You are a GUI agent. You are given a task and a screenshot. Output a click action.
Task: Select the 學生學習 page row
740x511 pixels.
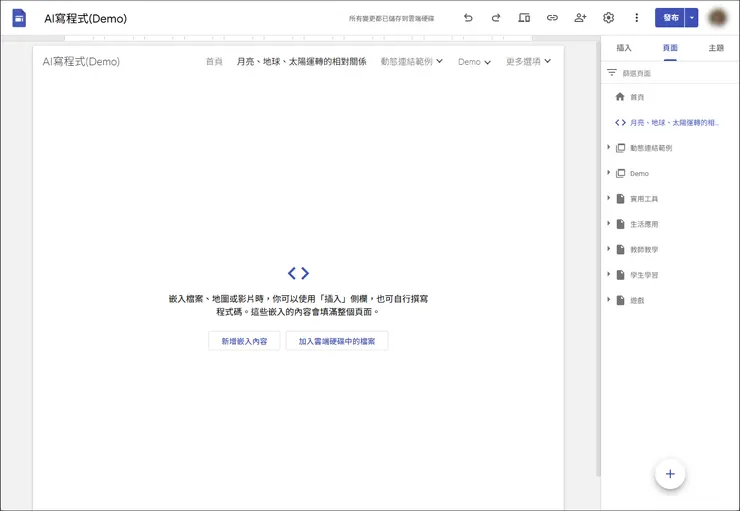pyautogui.click(x=669, y=275)
